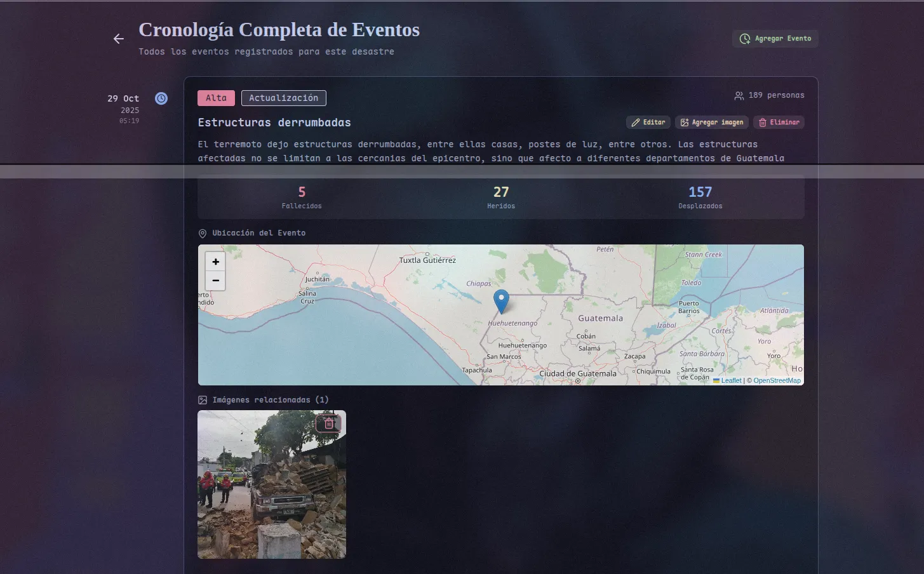Viewport: 924px width, 574px height.
Task: Click the Agregar Evento button
Action: (x=775, y=38)
